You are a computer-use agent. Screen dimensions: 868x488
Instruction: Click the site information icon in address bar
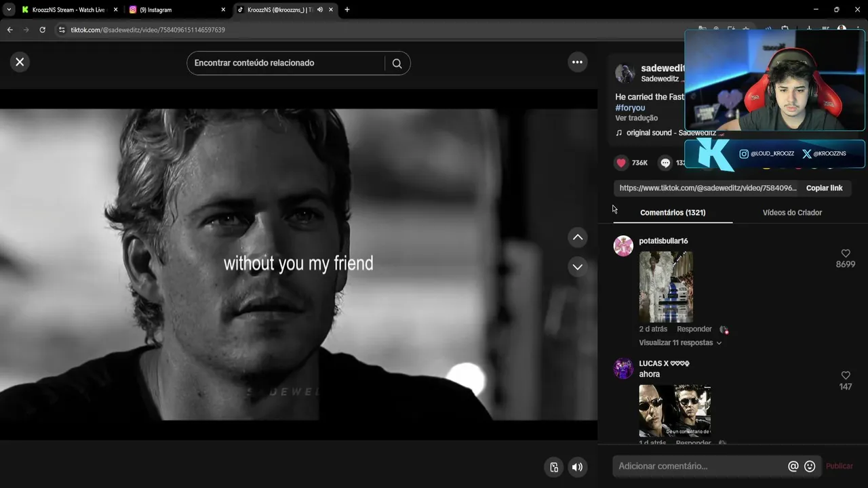(x=62, y=30)
